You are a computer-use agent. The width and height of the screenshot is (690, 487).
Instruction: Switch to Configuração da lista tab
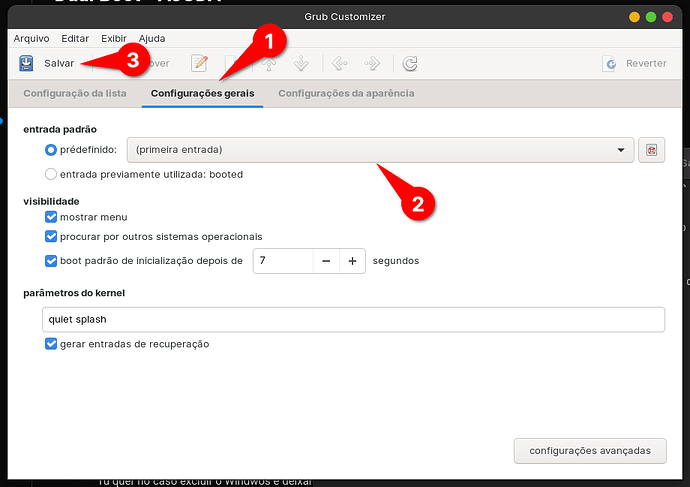75,93
